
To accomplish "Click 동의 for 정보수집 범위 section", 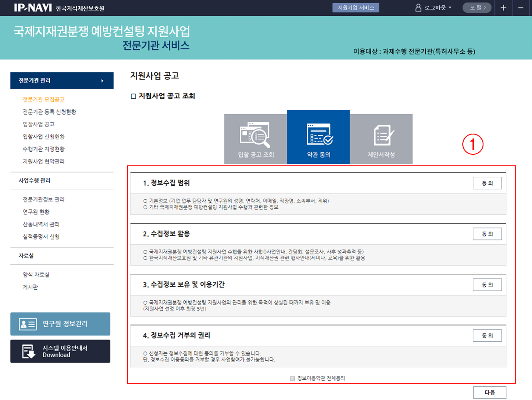I will [x=487, y=183].
